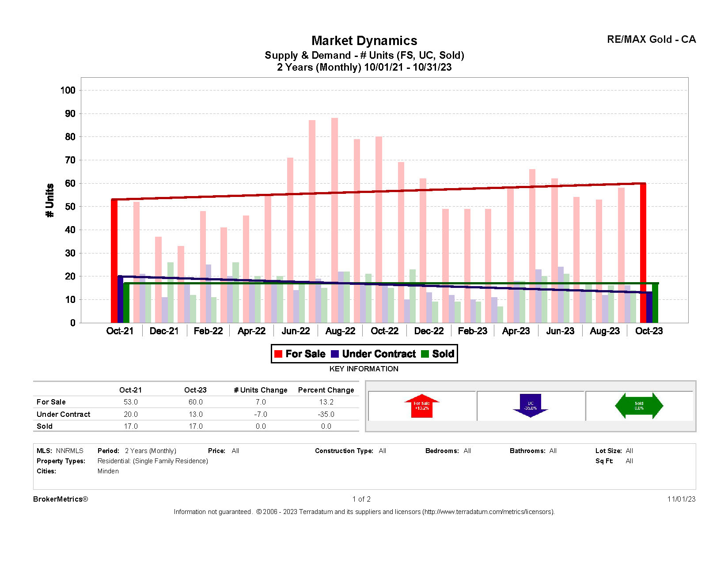The height and width of the screenshot is (563, 728).
Task: Click the red For Sale legend swatch
Action: [278, 354]
